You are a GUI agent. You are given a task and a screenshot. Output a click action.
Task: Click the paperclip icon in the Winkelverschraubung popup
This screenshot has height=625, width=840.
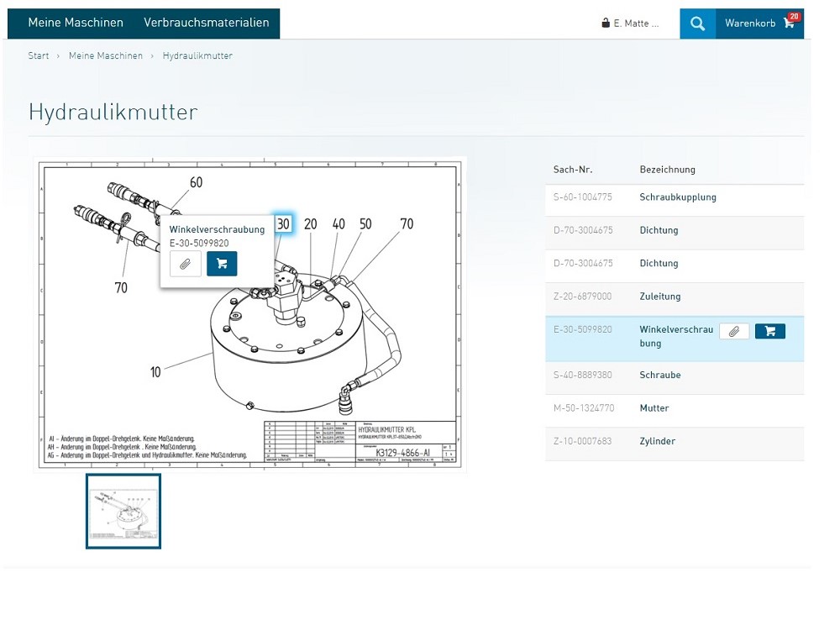coord(185,263)
